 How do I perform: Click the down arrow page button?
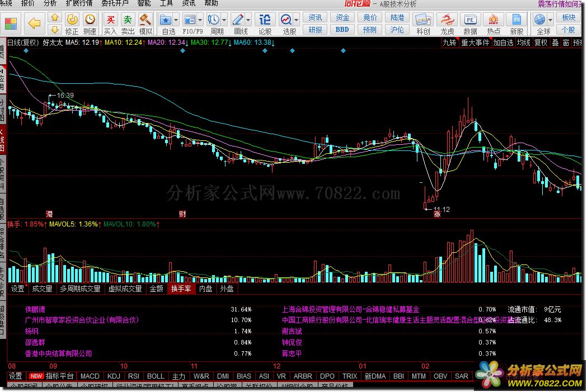click(x=55, y=30)
